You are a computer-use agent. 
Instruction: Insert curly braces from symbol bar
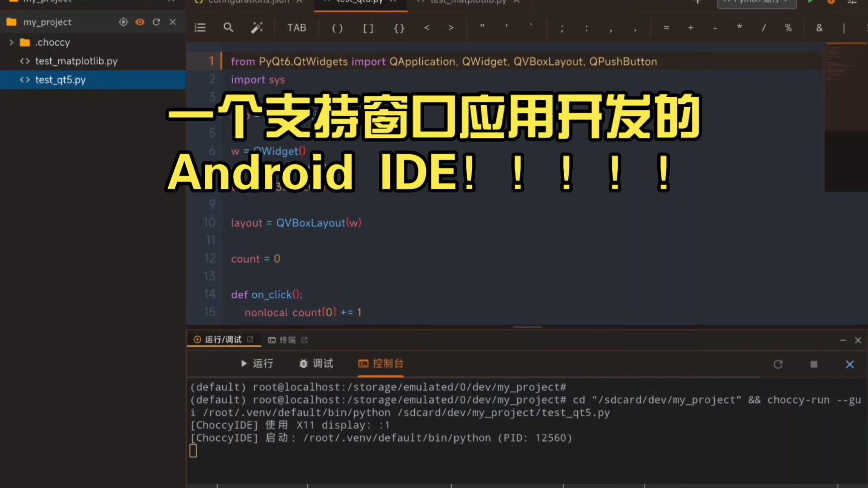[399, 28]
